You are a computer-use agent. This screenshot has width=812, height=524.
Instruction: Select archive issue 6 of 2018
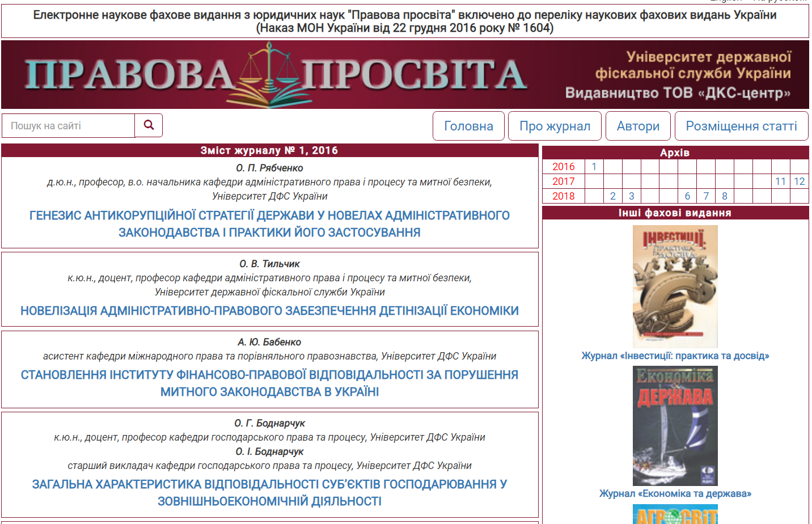pos(687,196)
